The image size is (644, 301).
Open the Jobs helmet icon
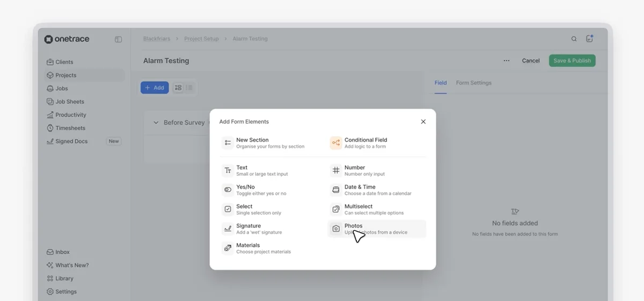click(50, 88)
